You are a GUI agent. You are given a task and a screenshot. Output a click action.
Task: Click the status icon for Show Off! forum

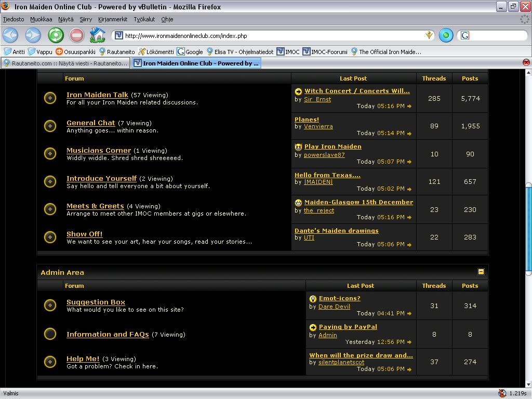pos(50,237)
